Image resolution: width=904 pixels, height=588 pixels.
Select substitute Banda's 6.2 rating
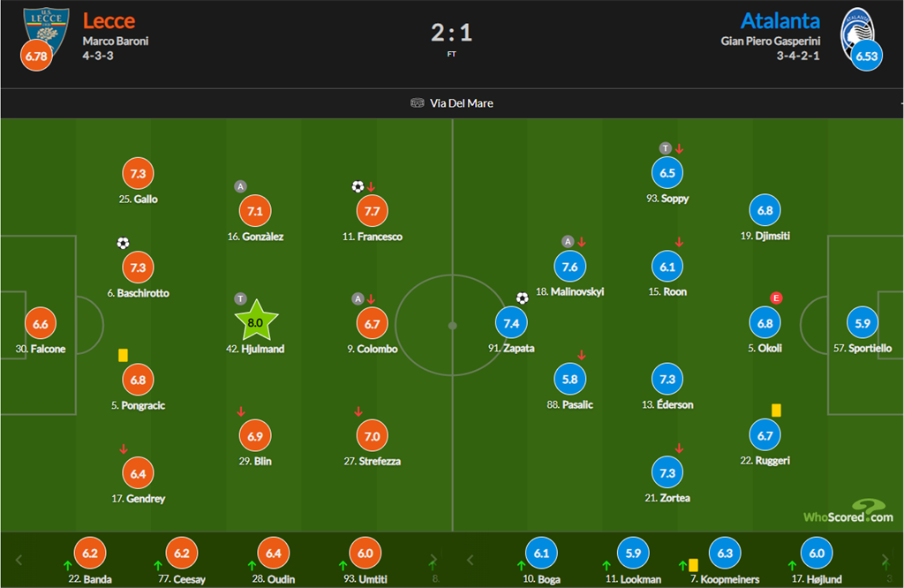89,554
